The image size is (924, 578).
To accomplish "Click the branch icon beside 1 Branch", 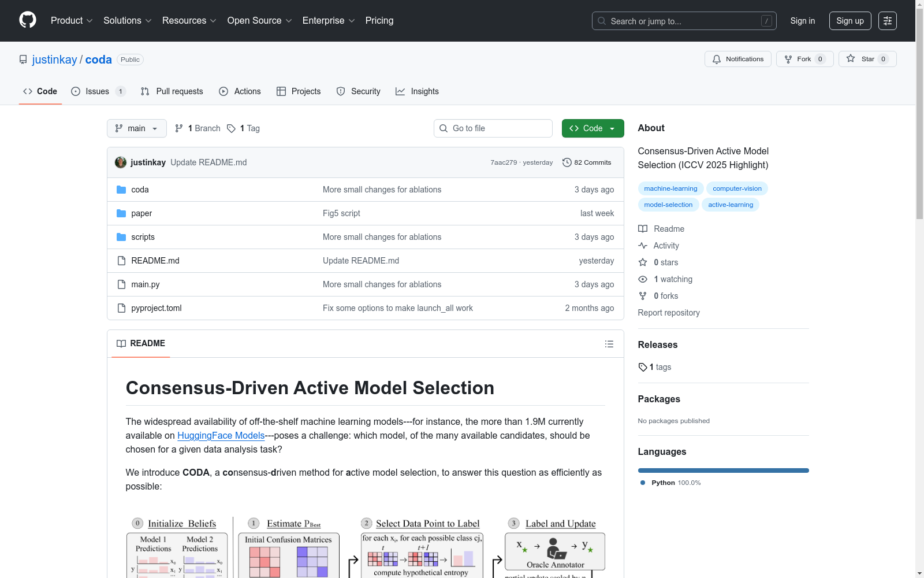I will [x=179, y=128].
